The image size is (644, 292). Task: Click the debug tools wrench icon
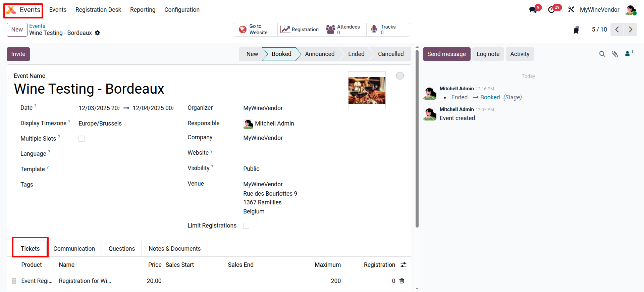571,10
